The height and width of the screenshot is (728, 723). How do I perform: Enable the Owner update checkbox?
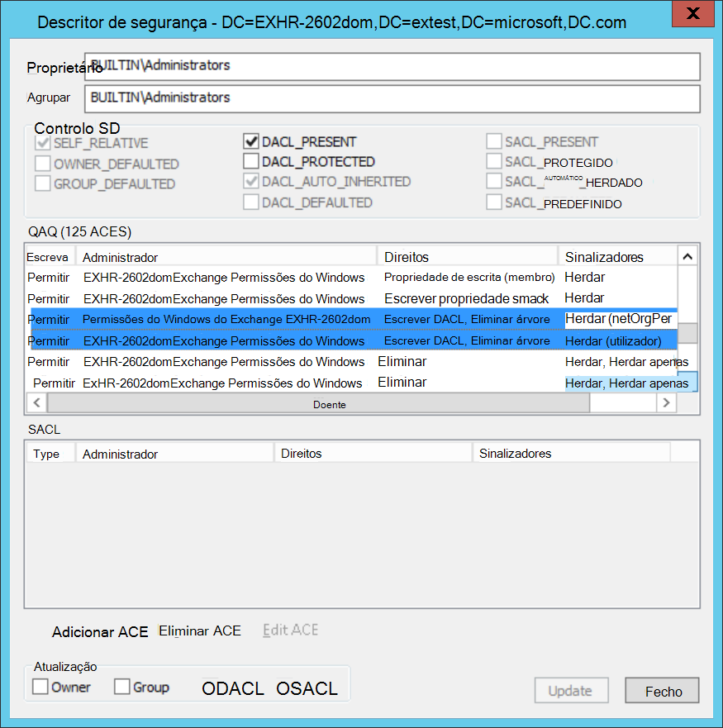pyautogui.click(x=40, y=686)
